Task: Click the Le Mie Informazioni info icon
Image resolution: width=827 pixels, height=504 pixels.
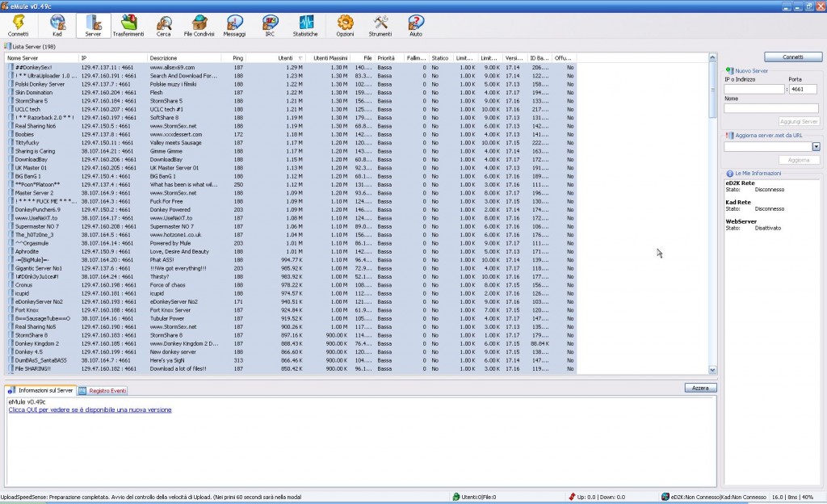Action: (730, 174)
